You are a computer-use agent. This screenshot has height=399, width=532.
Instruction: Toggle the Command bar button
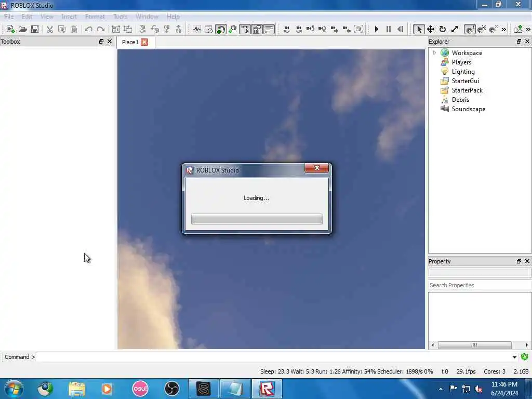click(x=269, y=29)
